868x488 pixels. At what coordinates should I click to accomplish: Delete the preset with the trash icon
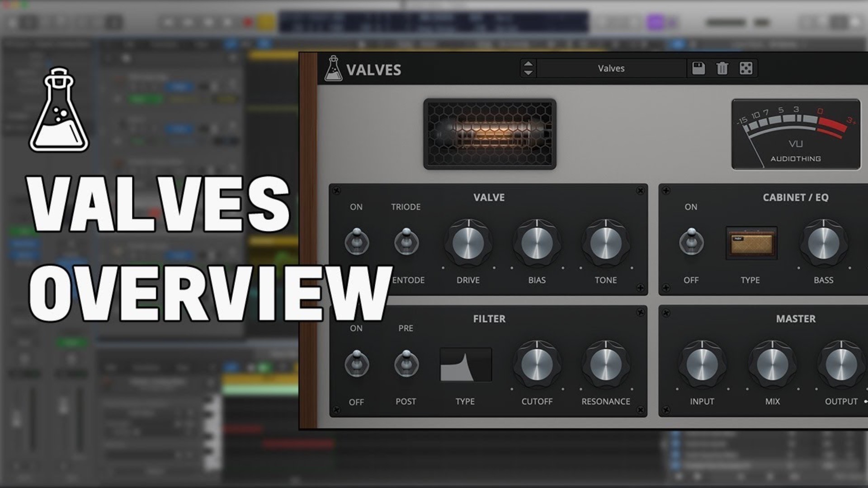point(722,68)
